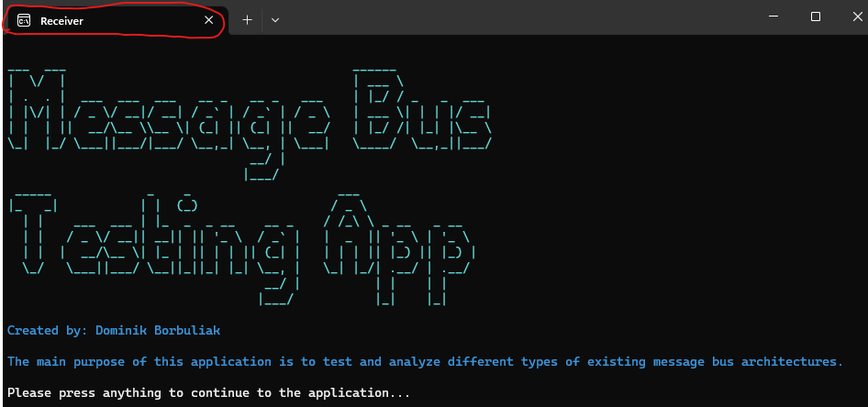Viewport: 868px width, 407px height.
Task: Close the terminal window
Action: [857, 16]
